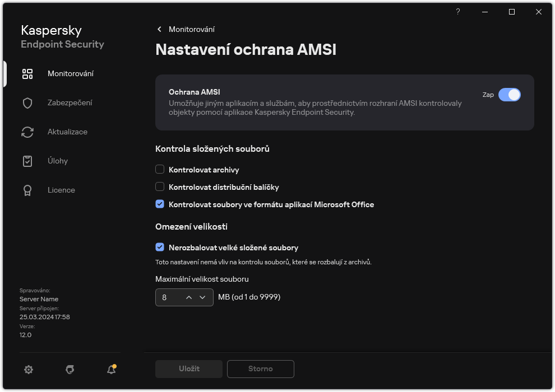Click the Aktualizace refresh icon

[x=27, y=132]
